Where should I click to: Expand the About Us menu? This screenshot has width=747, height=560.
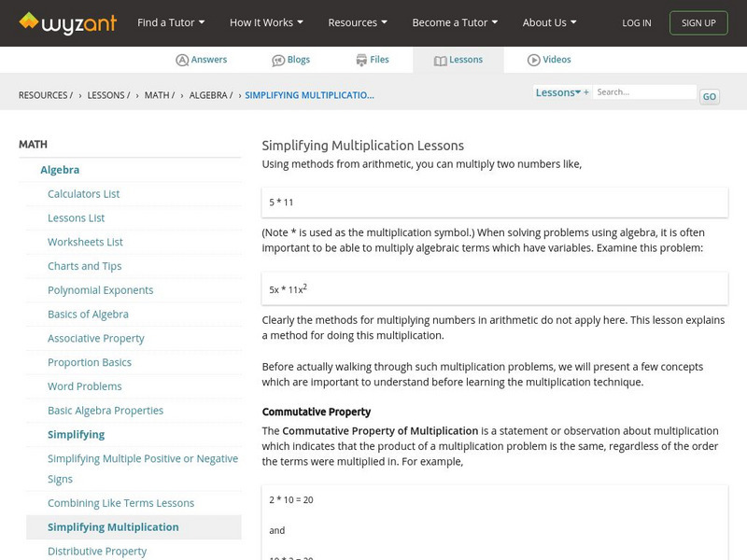pyautogui.click(x=549, y=22)
